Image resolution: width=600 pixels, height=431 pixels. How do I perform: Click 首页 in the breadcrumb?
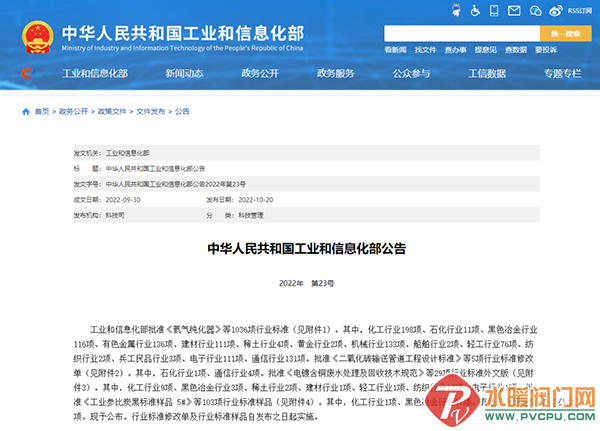point(42,111)
